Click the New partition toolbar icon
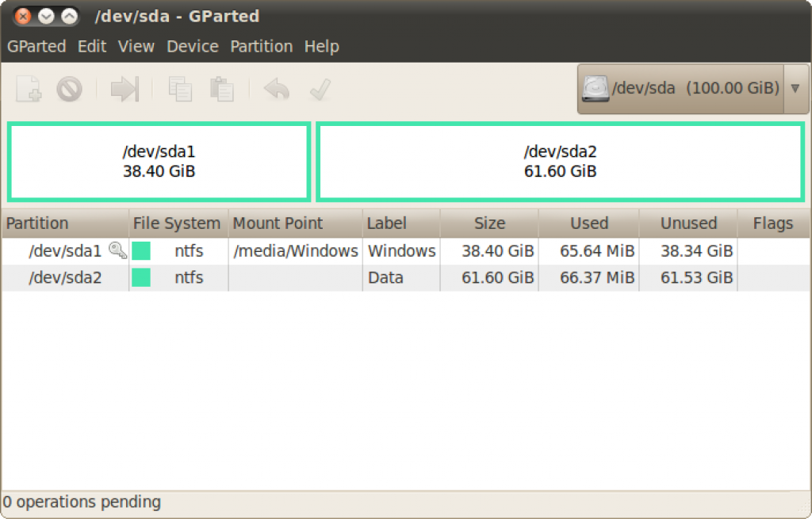812x519 pixels. (x=29, y=89)
